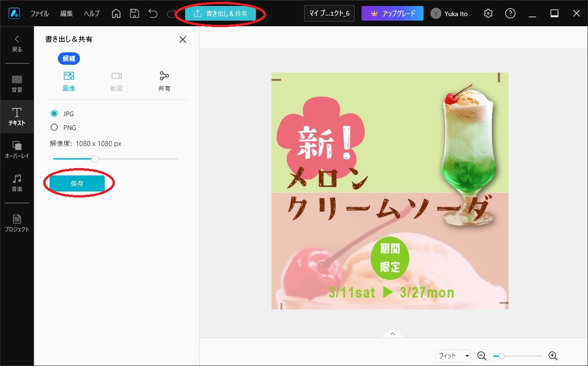588x366 pixels.
Task: Undo the last action
Action: (153, 14)
